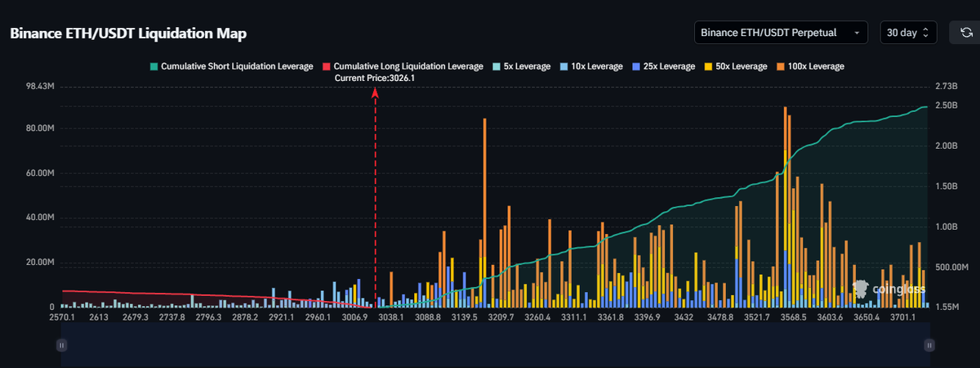Click the 2878.2 price axis label
The image size is (980, 368).
tap(245, 316)
